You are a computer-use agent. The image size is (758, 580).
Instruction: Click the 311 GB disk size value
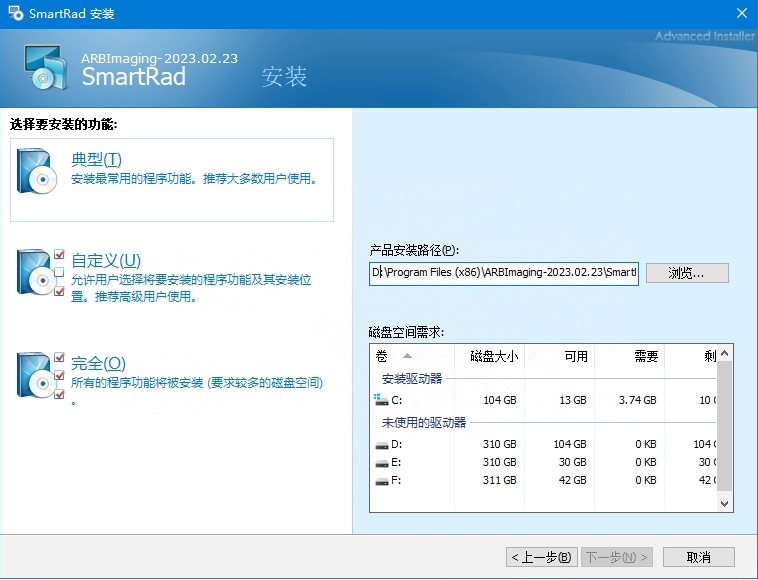coord(499,480)
